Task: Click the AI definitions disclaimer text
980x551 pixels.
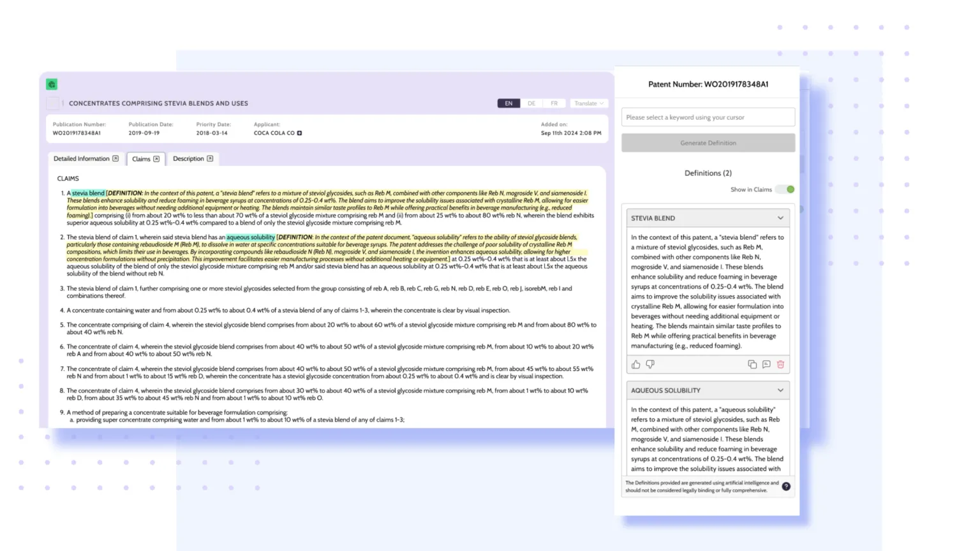Action: 702,487
